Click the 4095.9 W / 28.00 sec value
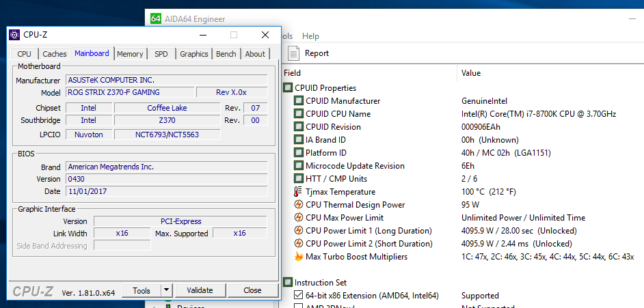644x308 pixels. pyautogui.click(x=519, y=231)
